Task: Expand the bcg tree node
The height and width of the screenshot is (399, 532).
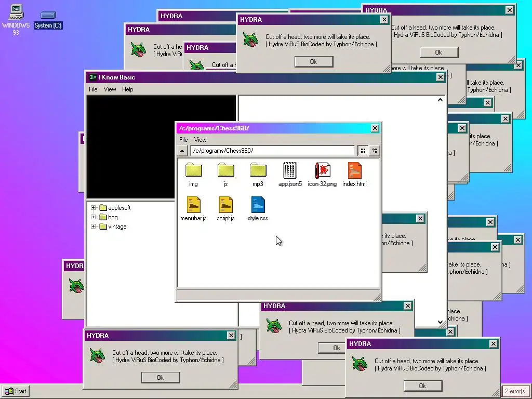Action: coord(94,217)
